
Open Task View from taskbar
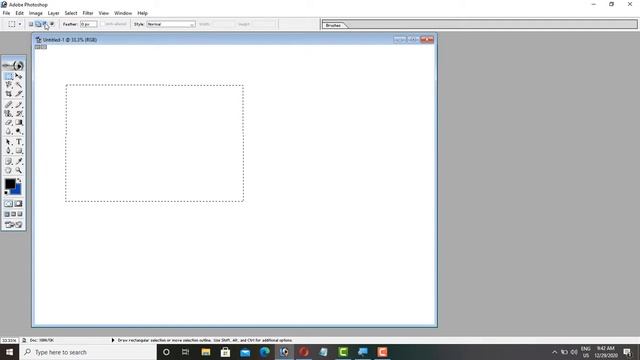click(x=186, y=352)
